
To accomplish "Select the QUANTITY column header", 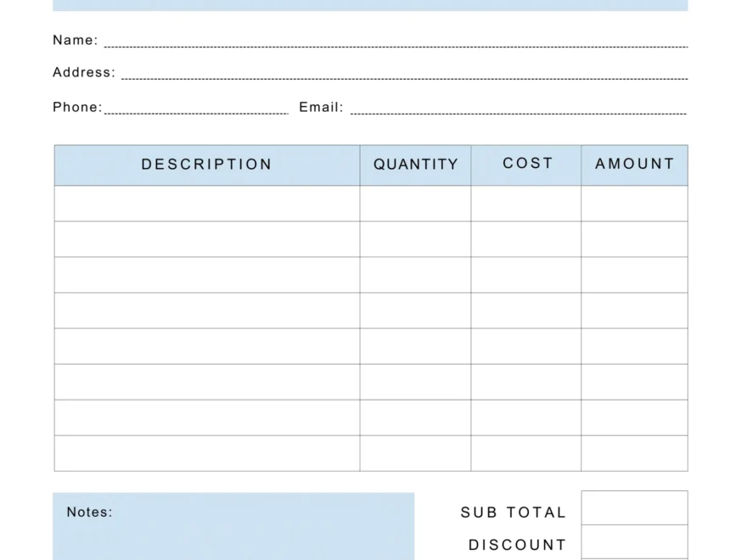I will coord(415,165).
